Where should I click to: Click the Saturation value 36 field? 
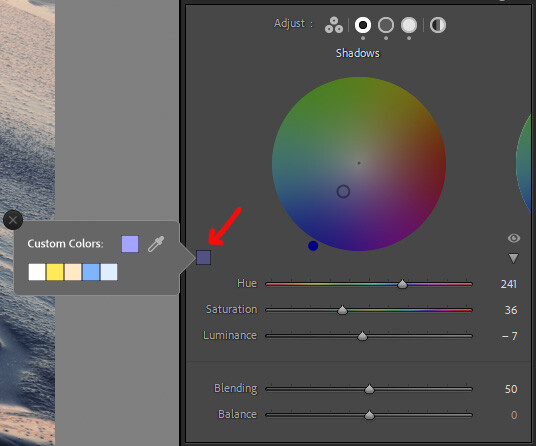coord(511,310)
